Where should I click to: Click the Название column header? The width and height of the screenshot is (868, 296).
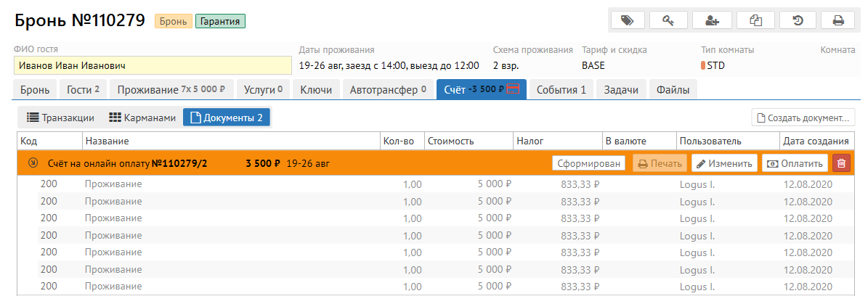coord(231,141)
